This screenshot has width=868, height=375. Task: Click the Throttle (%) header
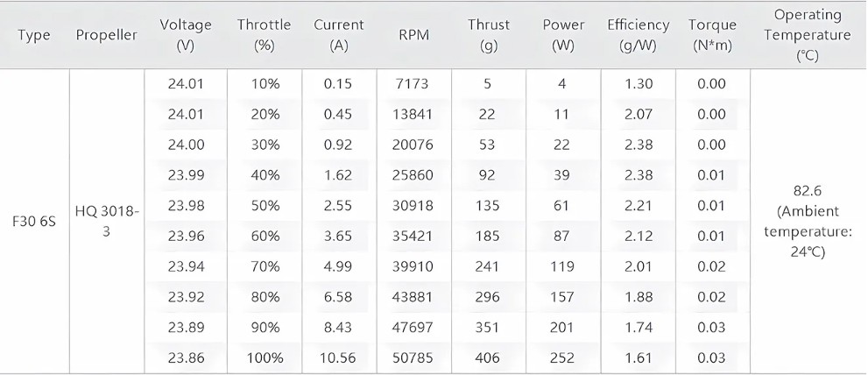tap(264, 35)
